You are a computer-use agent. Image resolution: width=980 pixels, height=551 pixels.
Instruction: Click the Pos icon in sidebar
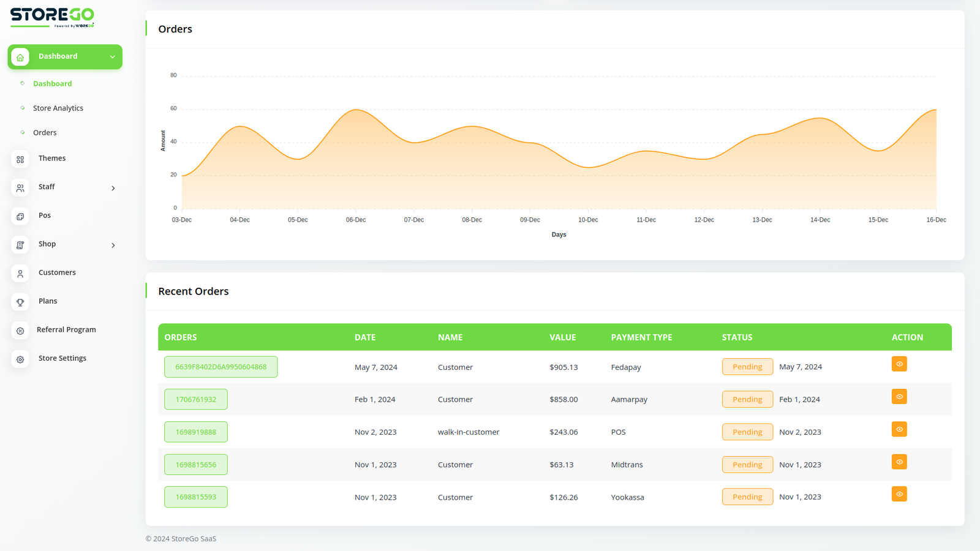20,216
